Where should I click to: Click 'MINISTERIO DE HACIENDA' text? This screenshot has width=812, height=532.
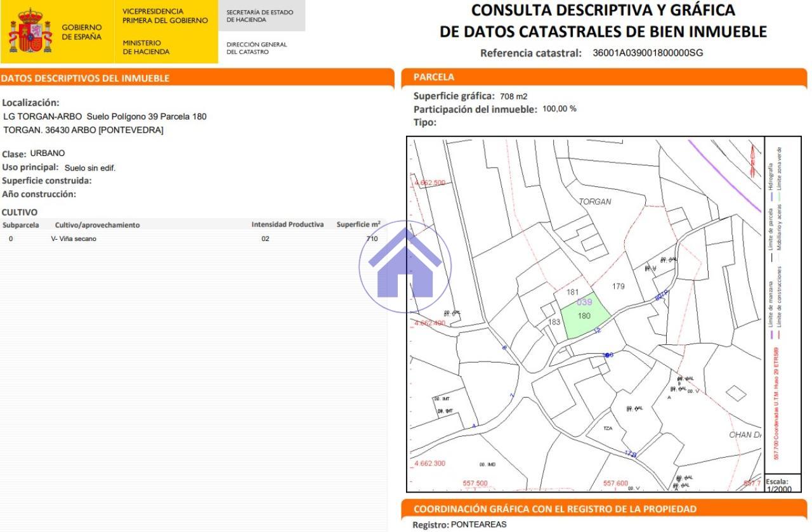tap(146, 48)
